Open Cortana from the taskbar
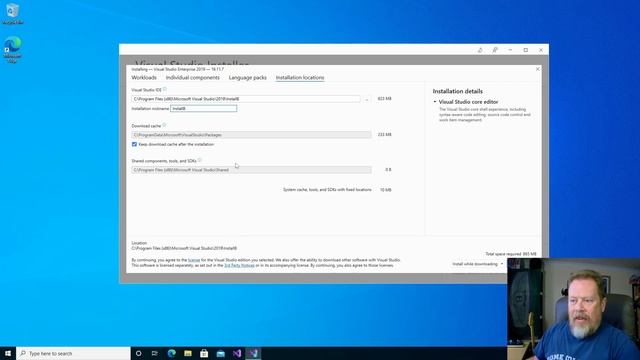This screenshot has width=640, height=360. 138,353
